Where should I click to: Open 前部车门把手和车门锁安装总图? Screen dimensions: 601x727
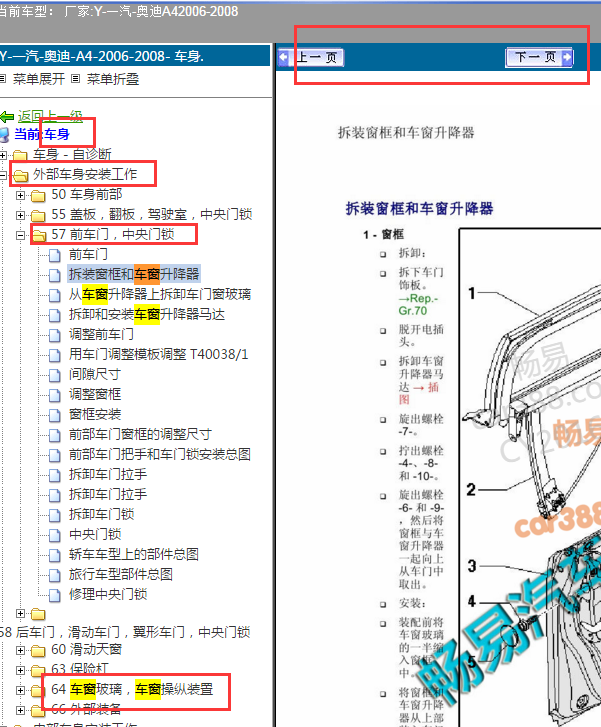[x=160, y=454]
